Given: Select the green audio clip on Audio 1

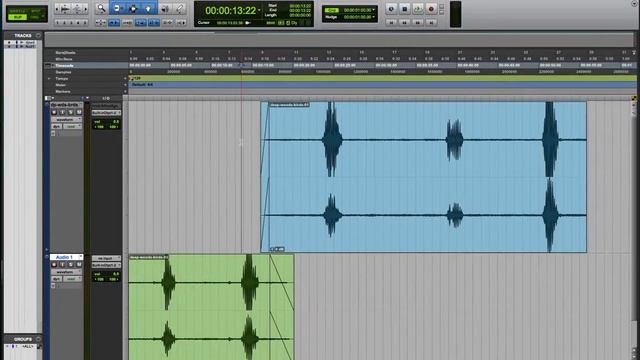Looking at the screenshot, I should click(211, 307).
